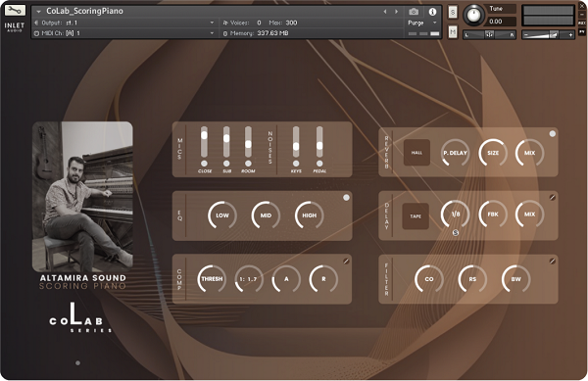The height and width of the screenshot is (381, 588).
Task: Click the delay FBK feedback knob
Action: point(493,214)
